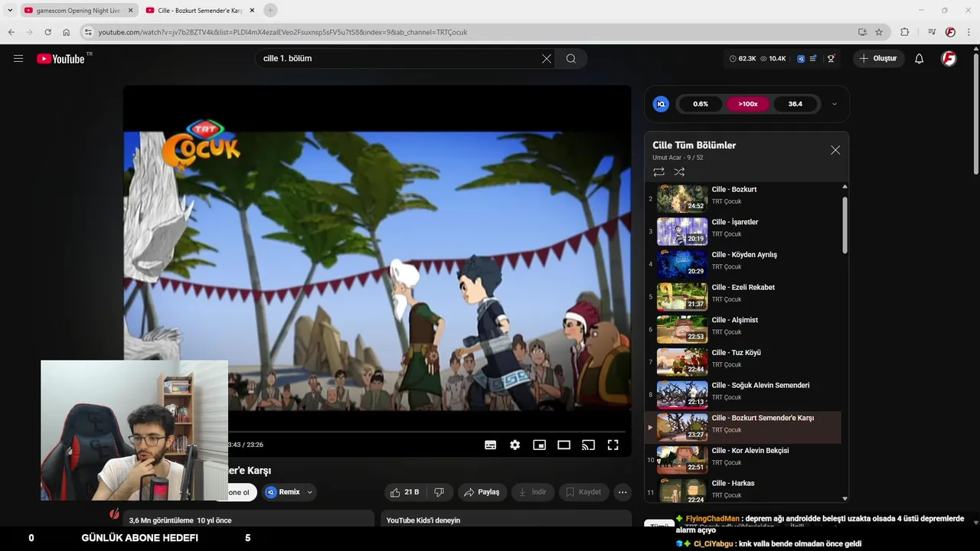980x551 pixels.
Task: Click the Paylaş share button
Action: tap(482, 492)
